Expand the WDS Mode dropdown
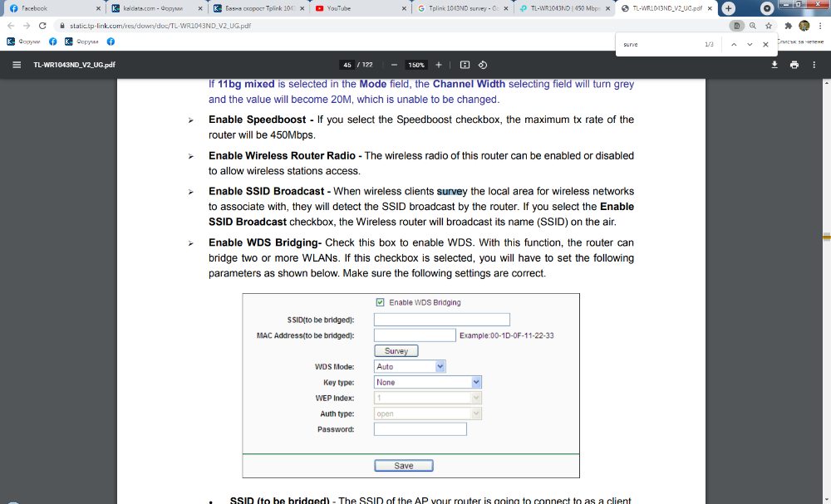Screen dimensions: 831x504 pyautogui.click(x=410, y=366)
